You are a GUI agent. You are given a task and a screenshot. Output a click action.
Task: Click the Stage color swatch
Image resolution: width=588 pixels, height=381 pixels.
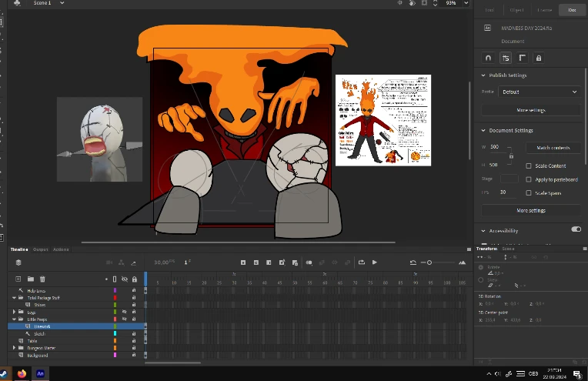pyautogui.click(x=509, y=179)
